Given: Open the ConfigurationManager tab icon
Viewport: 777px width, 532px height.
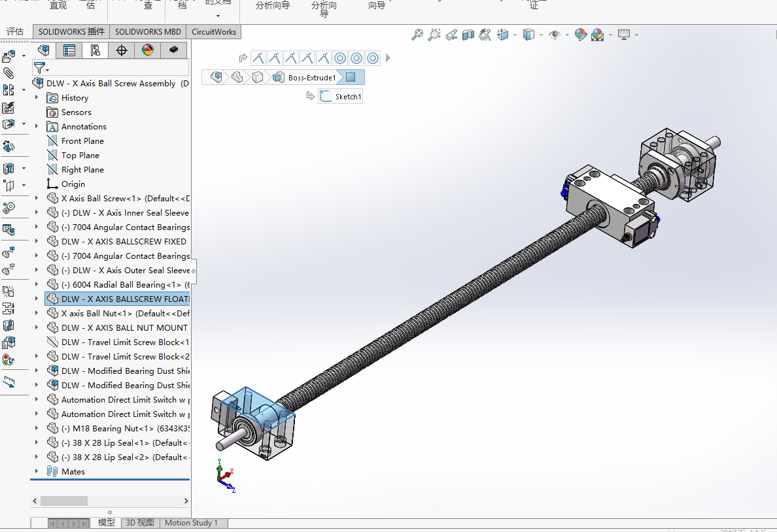Looking at the screenshot, I should 95,50.
